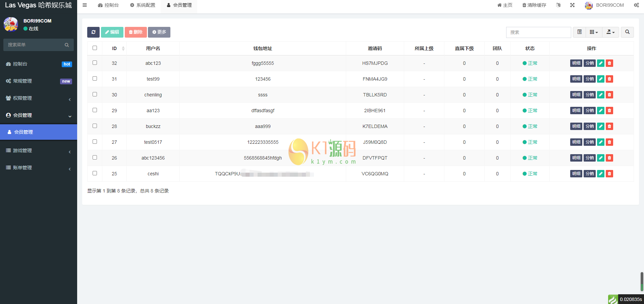The width and height of the screenshot is (644, 304).
Task: Click the 分销 button for user aa123
Action: coord(589,111)
